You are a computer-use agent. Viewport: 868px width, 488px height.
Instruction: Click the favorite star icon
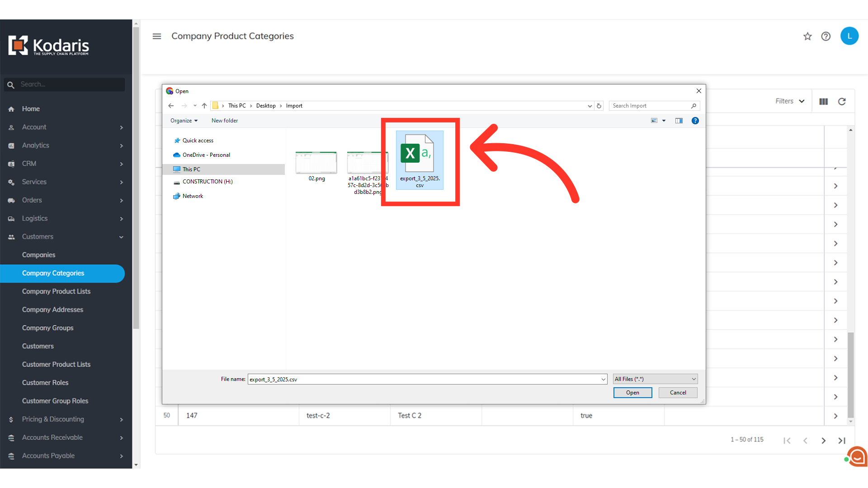[807, 37]
